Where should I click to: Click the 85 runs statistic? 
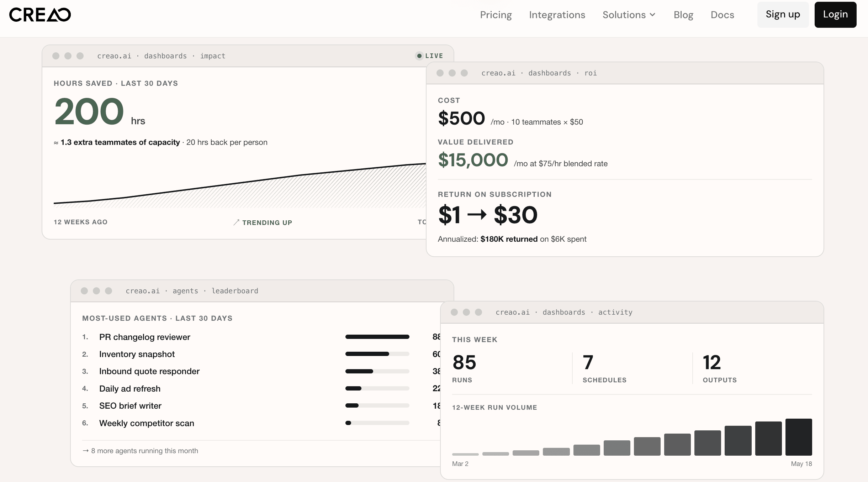coord(464,368)
